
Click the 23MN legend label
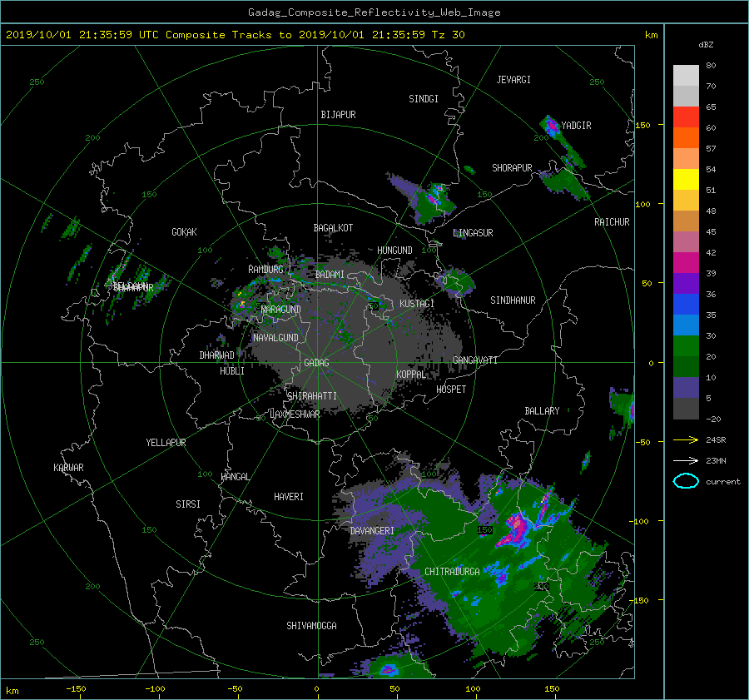(x=716, y=460)
